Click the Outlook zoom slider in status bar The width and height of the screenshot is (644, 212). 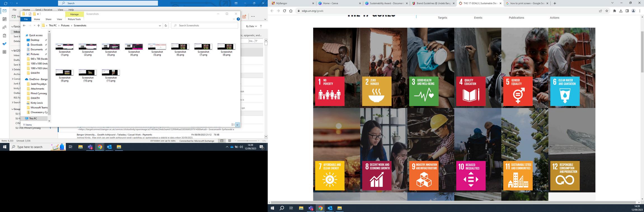pos(247,141)
